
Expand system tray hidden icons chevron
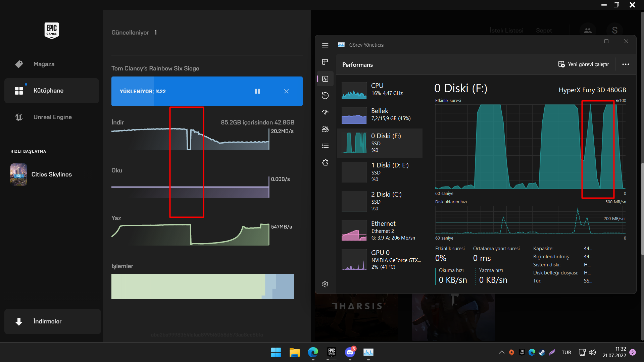(x=501, y=352)
